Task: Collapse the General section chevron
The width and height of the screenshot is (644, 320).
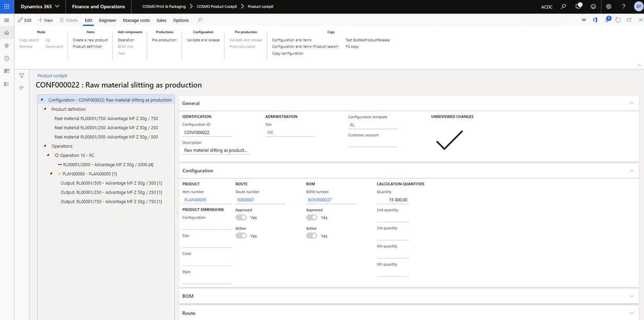Action: point(631,104)
